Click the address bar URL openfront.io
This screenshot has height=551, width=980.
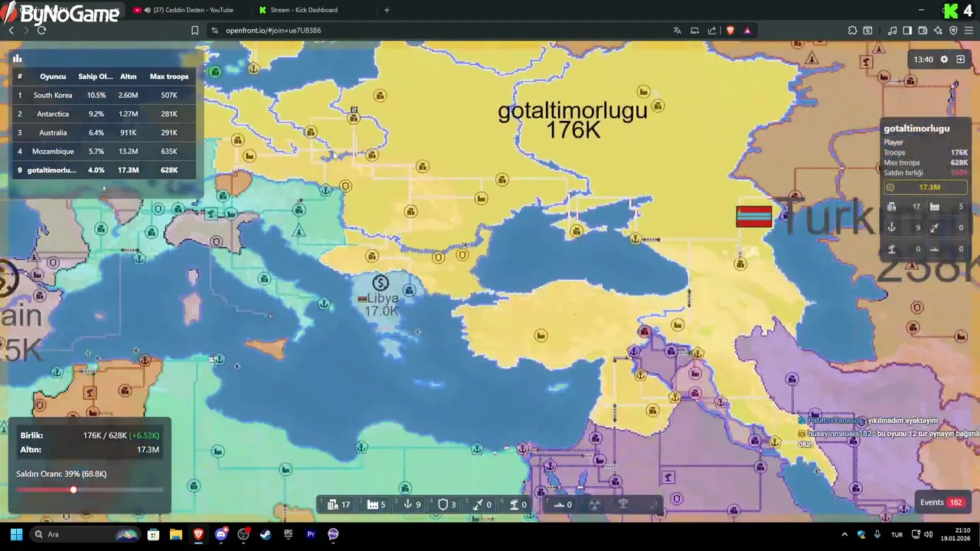pyautogui.click(x=273, y=31)
